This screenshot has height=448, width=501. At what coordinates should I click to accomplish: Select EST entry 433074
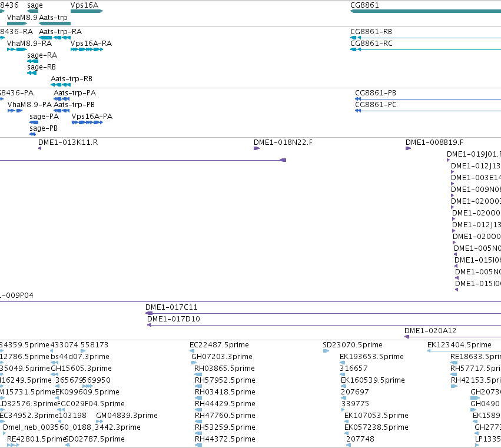52,351
